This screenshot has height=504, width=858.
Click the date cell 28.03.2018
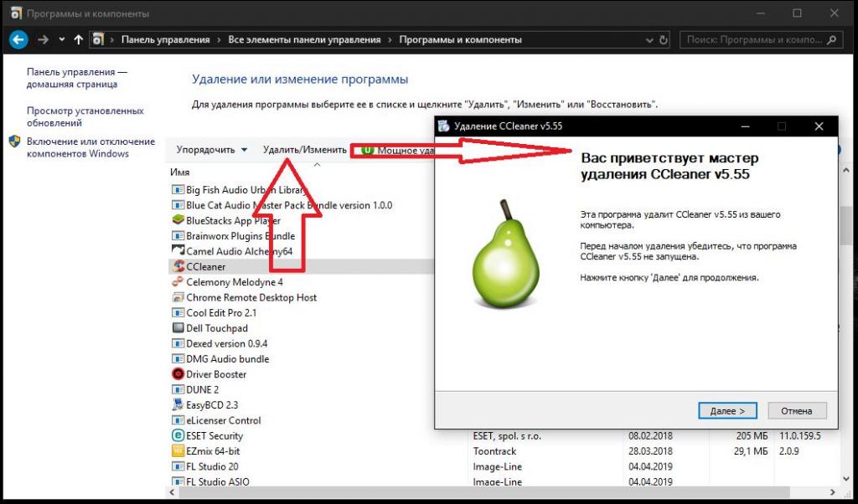pos(650,451)
